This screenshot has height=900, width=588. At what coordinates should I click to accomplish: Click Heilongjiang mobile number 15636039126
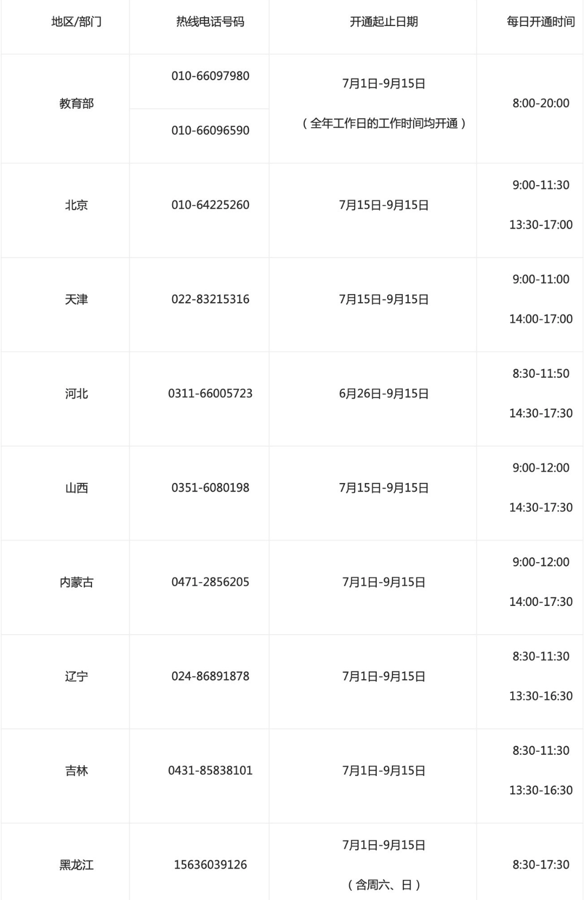coord(210,865)
